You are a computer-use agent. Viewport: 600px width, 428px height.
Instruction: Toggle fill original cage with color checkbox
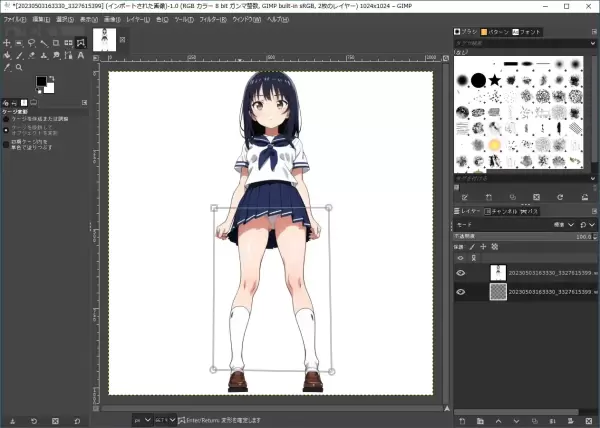pos(6,144)
